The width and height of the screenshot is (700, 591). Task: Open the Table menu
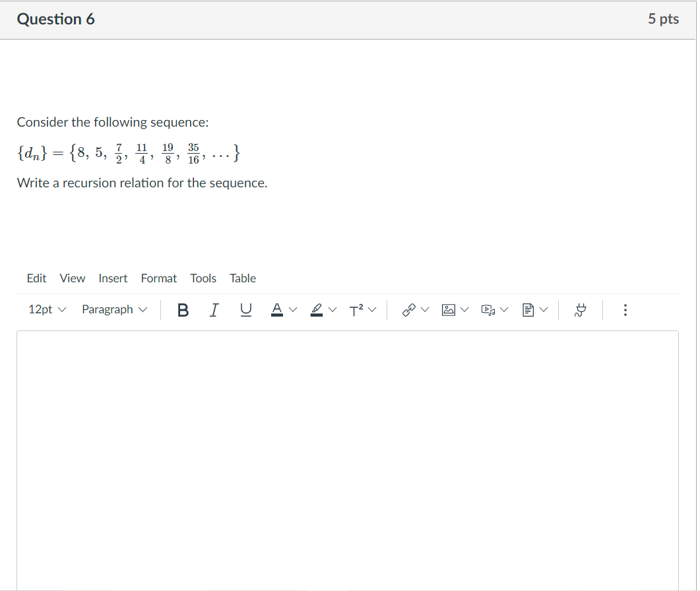coord(242,278)
